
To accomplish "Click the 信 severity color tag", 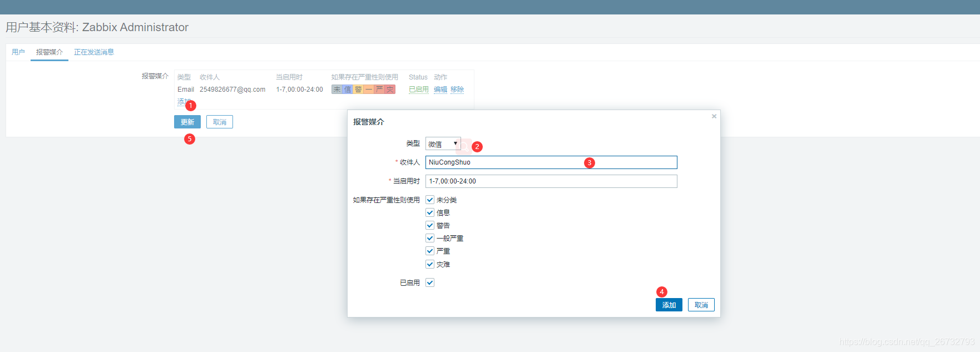I will (x=348, y=90).
